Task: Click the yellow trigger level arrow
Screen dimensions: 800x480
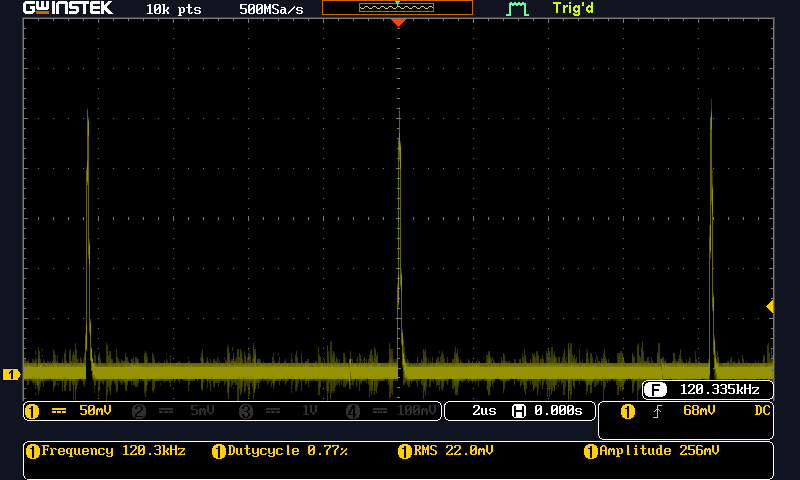Action: click(x=770, y=307)
